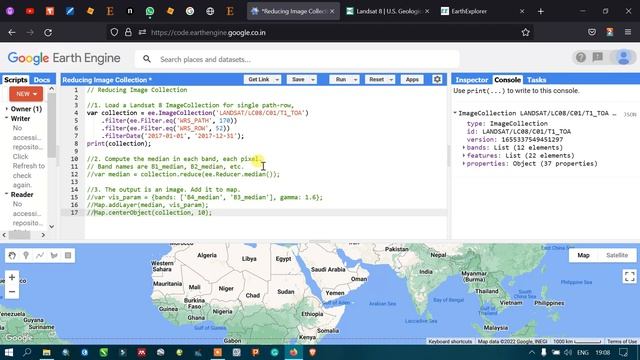
Task: Open Windows taskbar search
Action: [27, 352]
